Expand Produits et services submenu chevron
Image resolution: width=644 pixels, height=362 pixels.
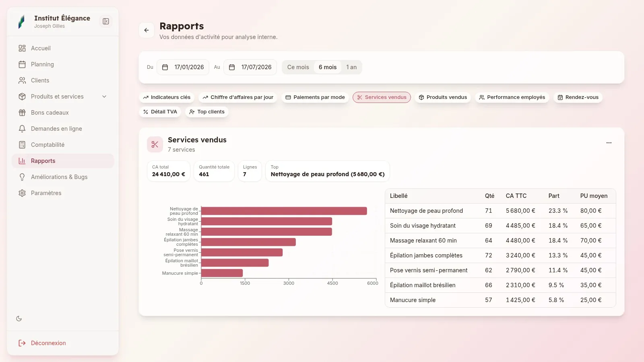[104, 97]
